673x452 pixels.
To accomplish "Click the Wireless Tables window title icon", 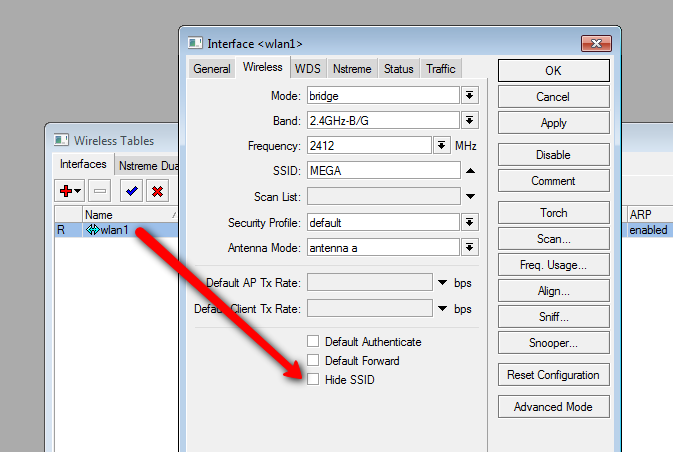I will 61,140.
